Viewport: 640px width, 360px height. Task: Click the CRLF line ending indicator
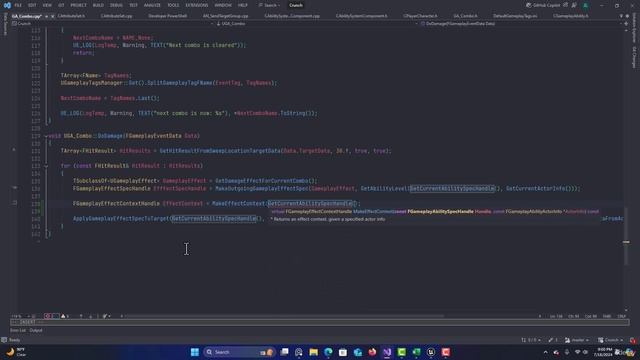[x=622, y=316]
